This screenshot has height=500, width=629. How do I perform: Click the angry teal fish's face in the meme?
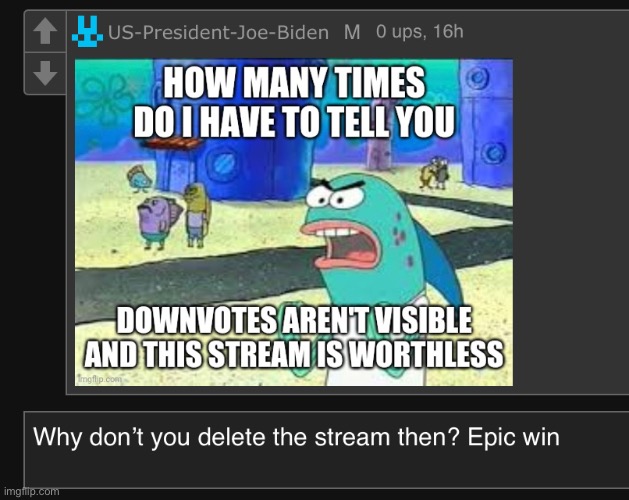point(344,225)
